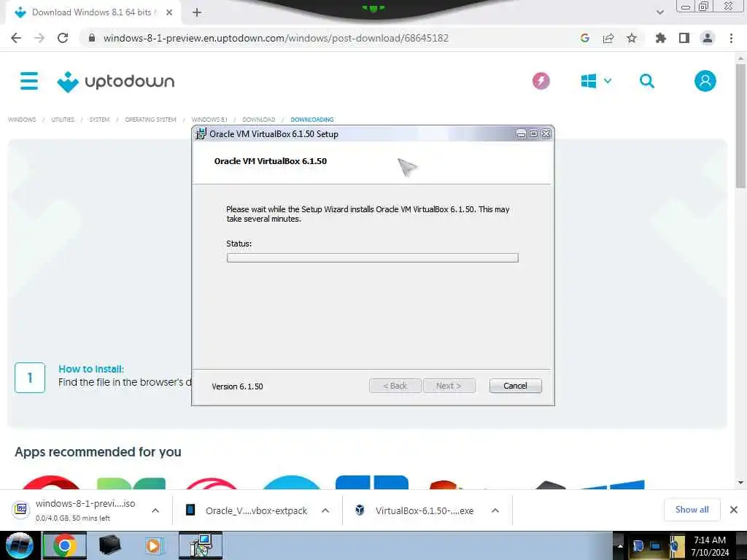This screenshot has height=560, width=747.
Task: Go to WINDOWS breadcrumb
Action: tap(22, 120)
